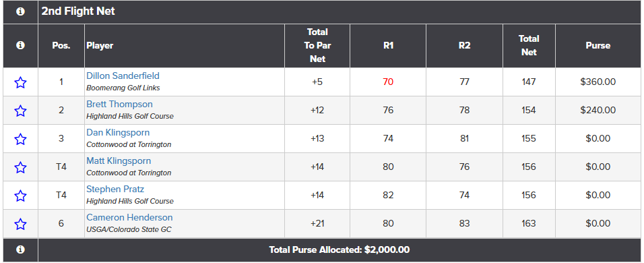The width and height of the screenshot is (644, 263).
Task: Click Cameron Henderson name link
Action: click(129, 218)
